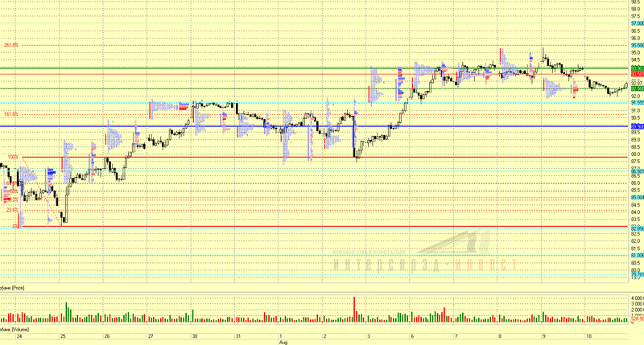Click the green 93.9 price level tag
644x345 pixels.
coord(638,68)
